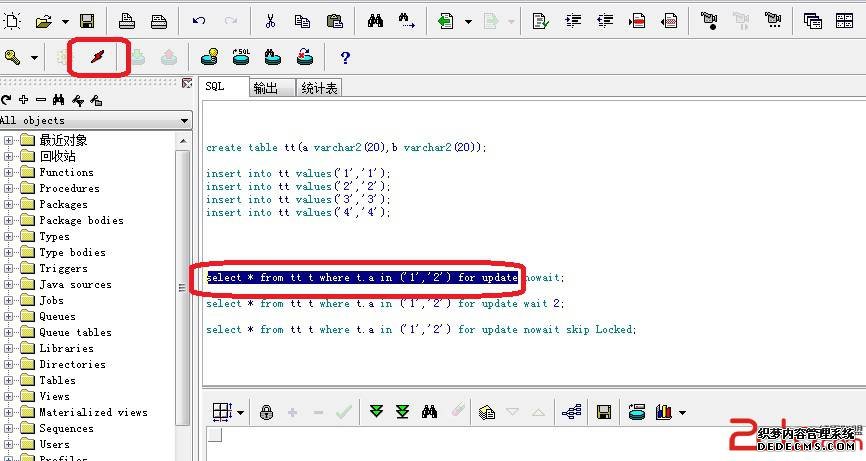Click the blue question mark Help icon
This screenshot has height=461, width=866.
click(345, 58)
